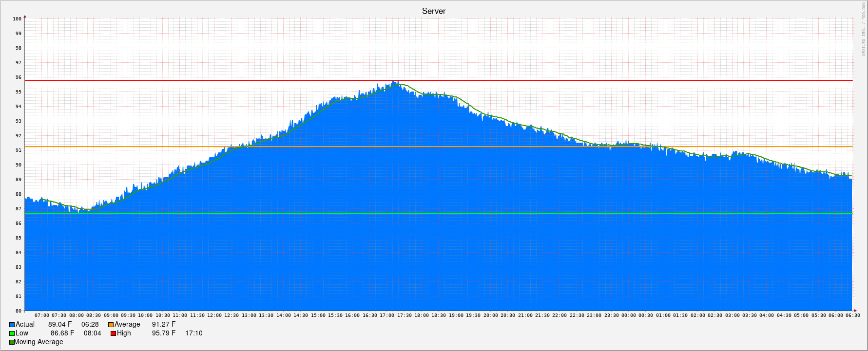The width and height of the screenshot is (868, 351).
Task: Click the "Server" graph title
Action: coord(434,11)
